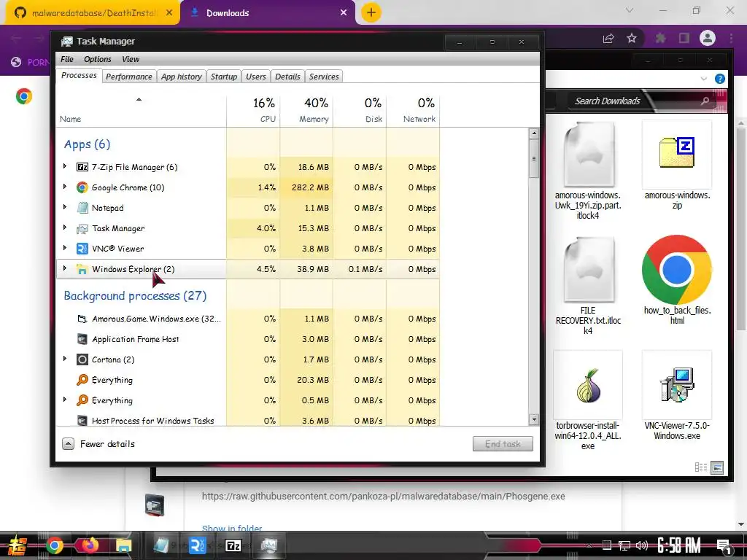
Task: Sort processes by Name column header
Action: (x=141, y=111)
